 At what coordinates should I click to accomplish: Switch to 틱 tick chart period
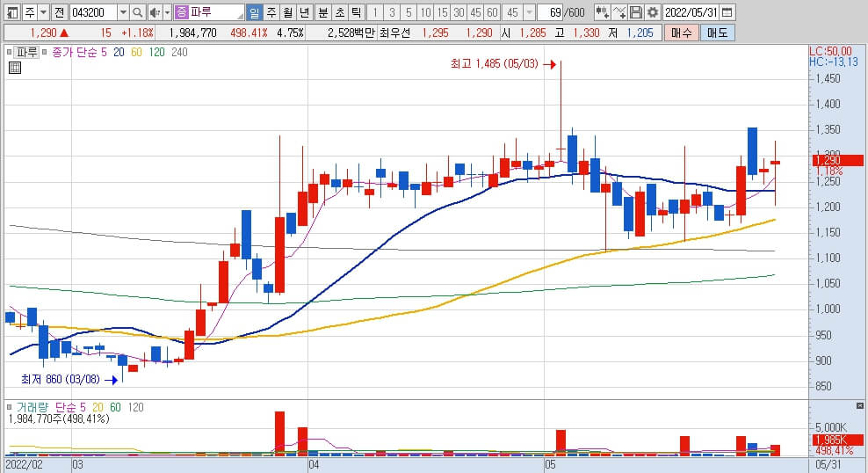pyautogui.click(x=357, y=12)
